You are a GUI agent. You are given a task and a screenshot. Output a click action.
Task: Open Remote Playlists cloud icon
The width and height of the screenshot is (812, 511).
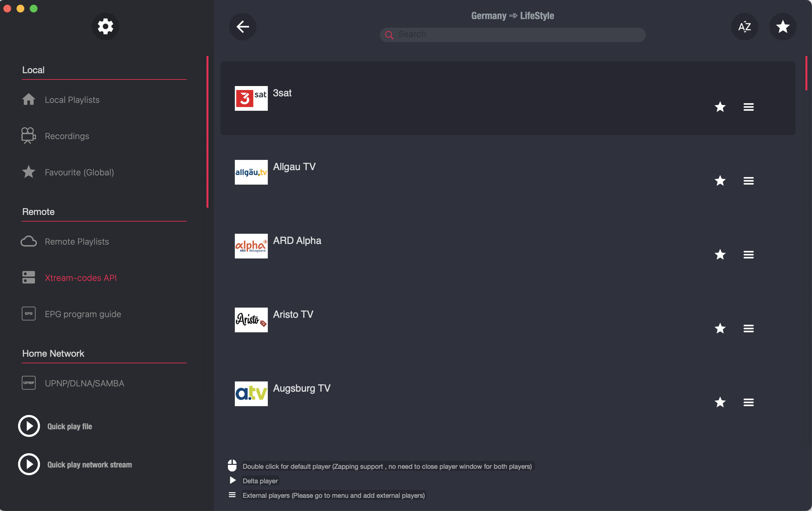tap(28, 241)
